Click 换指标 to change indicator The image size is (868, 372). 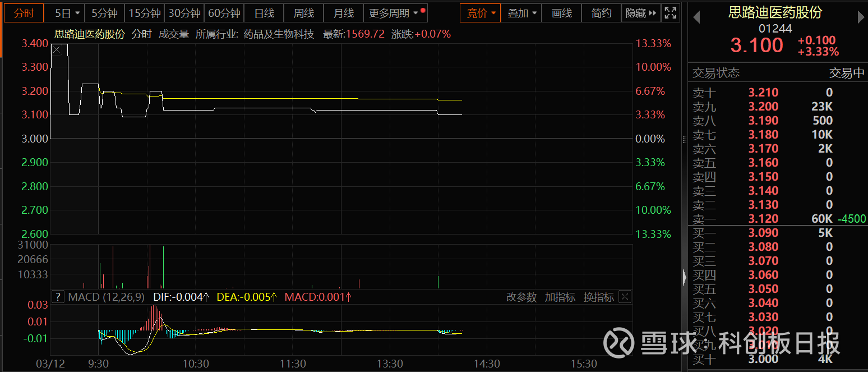pyautogui.click(x=599, y=297)
